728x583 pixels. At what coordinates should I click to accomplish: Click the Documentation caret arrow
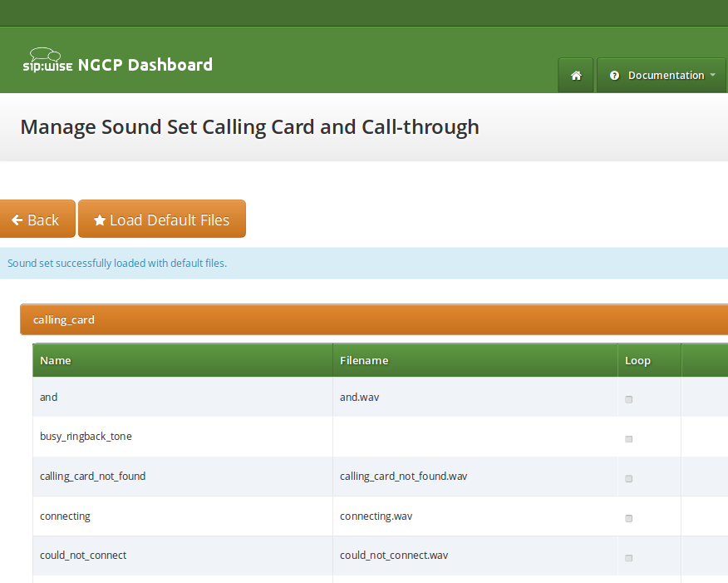pos(712,76)
